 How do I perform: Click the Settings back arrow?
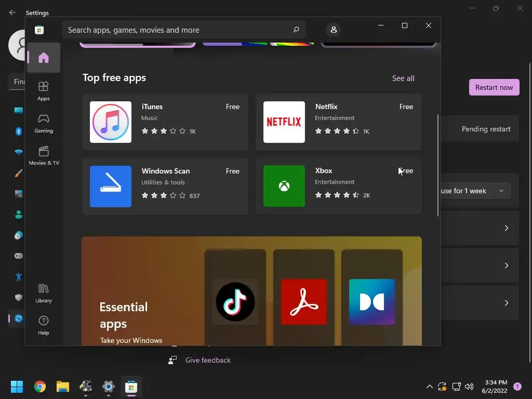(12, 12)
